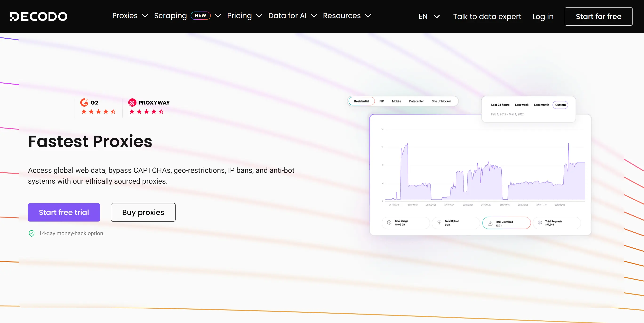Screen dimensions: 644x323
Task: Click the Start for free button
Action: click(x=599, y=16)
